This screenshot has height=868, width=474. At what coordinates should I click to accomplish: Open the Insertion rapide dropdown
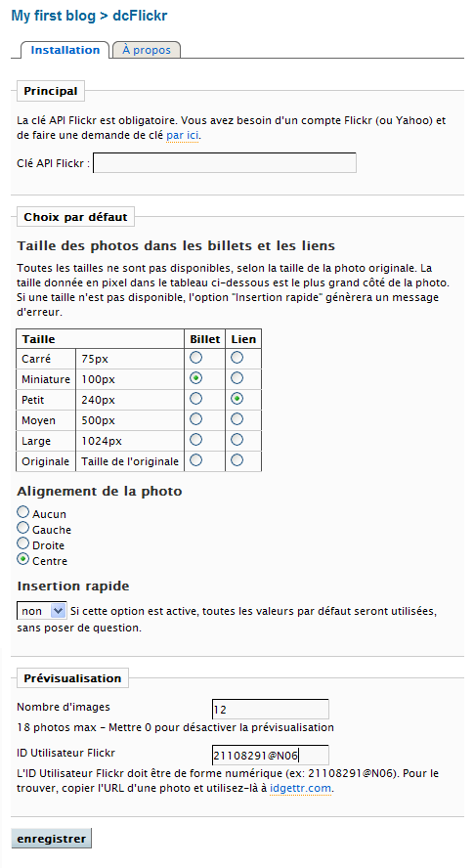tap(41, 611)
